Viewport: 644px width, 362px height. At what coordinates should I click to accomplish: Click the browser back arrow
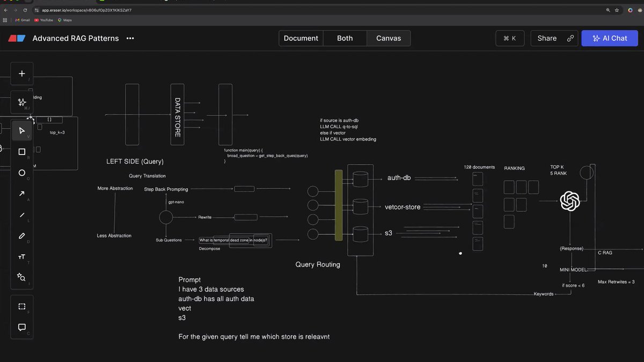tap(5, 10)
